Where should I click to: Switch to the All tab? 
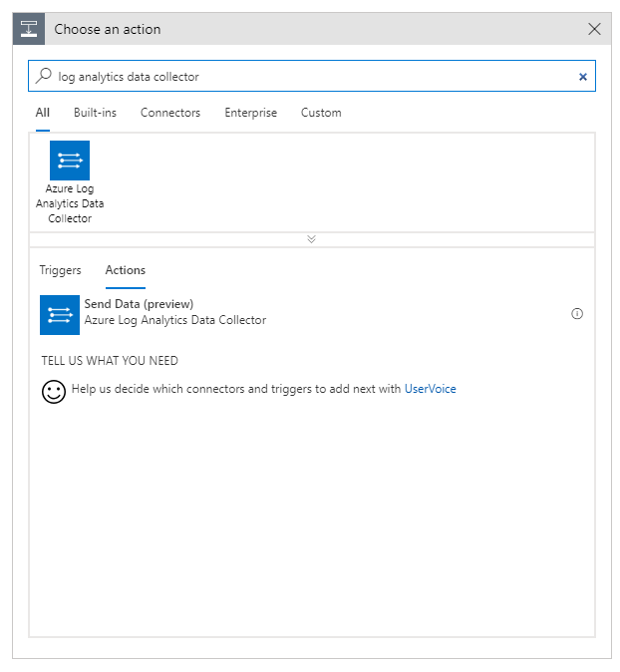click(x=43, y=113)
